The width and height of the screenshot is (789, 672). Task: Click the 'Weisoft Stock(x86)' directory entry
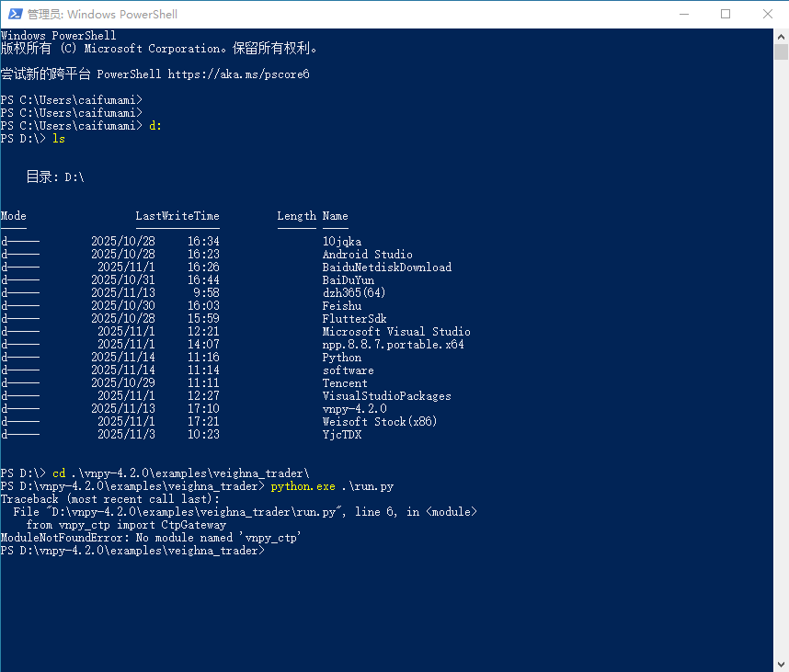pyautogui.click(x=379, y=422)
